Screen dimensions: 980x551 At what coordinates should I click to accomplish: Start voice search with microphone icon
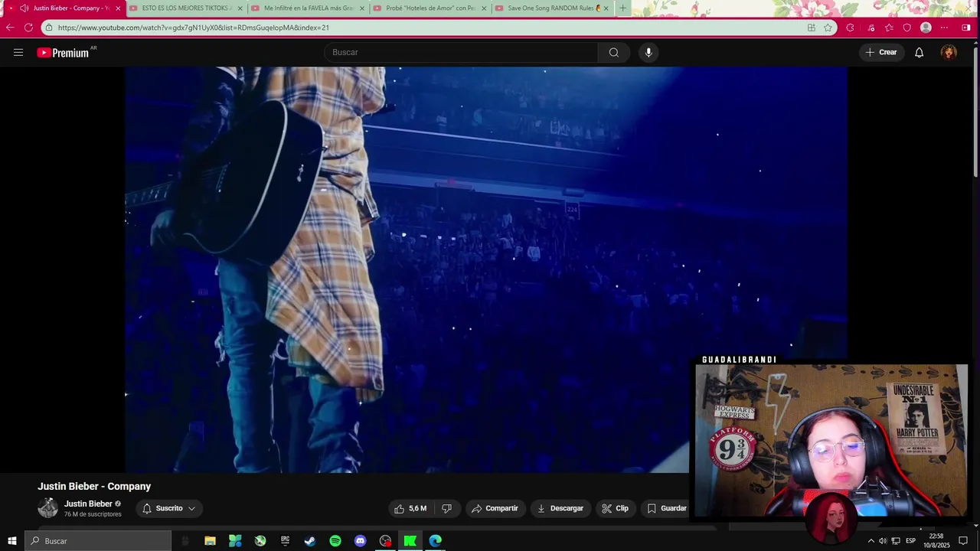(648, 52)
